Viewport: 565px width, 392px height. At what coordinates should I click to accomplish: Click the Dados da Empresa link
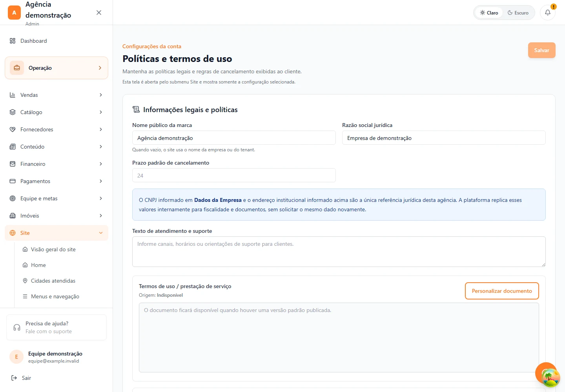pos(218,200)
